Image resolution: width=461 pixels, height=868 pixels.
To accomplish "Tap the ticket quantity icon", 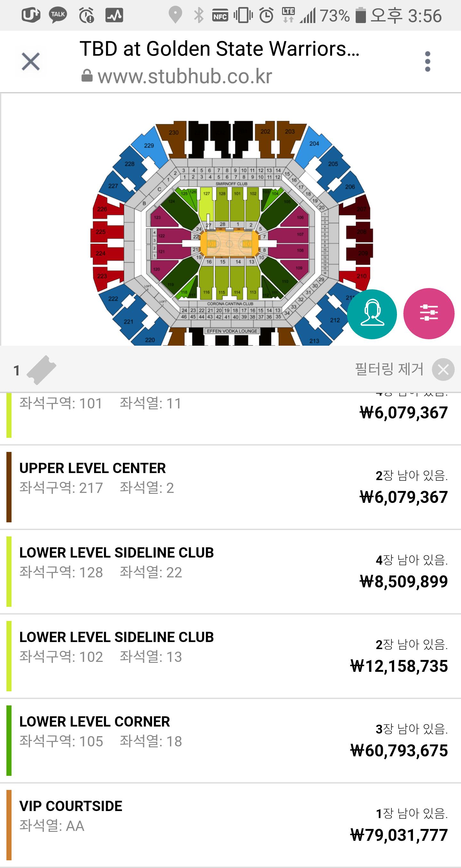I will [41, 370].
